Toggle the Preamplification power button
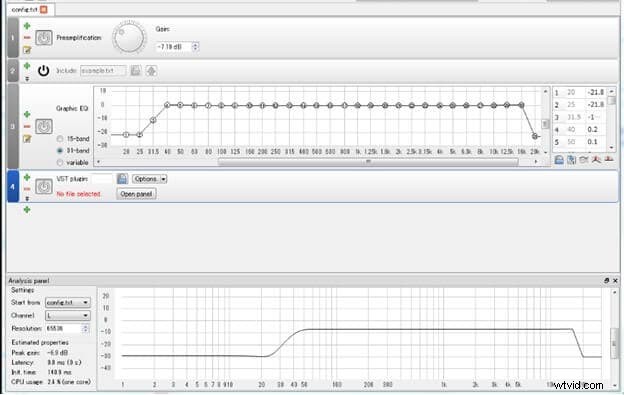The width and height of the screenshot is (624, 395). click(x=44, y=38)
